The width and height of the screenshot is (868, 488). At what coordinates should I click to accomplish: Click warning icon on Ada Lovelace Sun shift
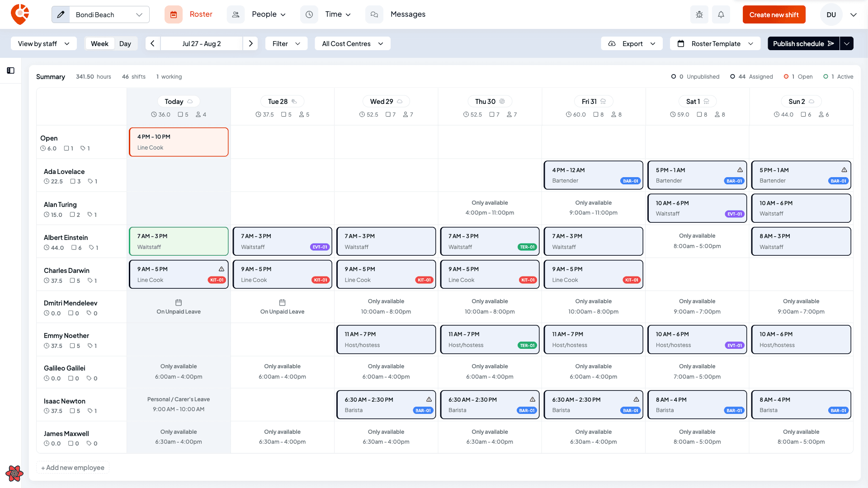point(844,170)
